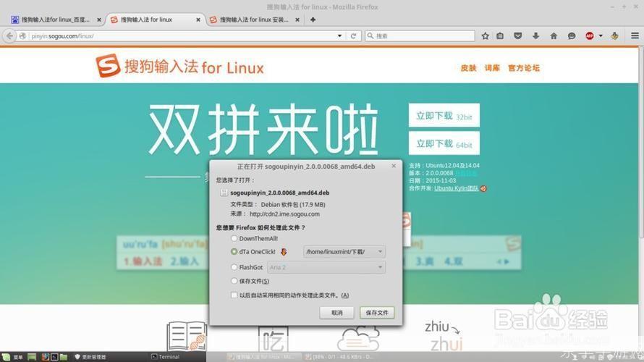Open the URL bar history dropdown arrow
644x362 pixels.
pyautogui.click(x=339, y=36)
